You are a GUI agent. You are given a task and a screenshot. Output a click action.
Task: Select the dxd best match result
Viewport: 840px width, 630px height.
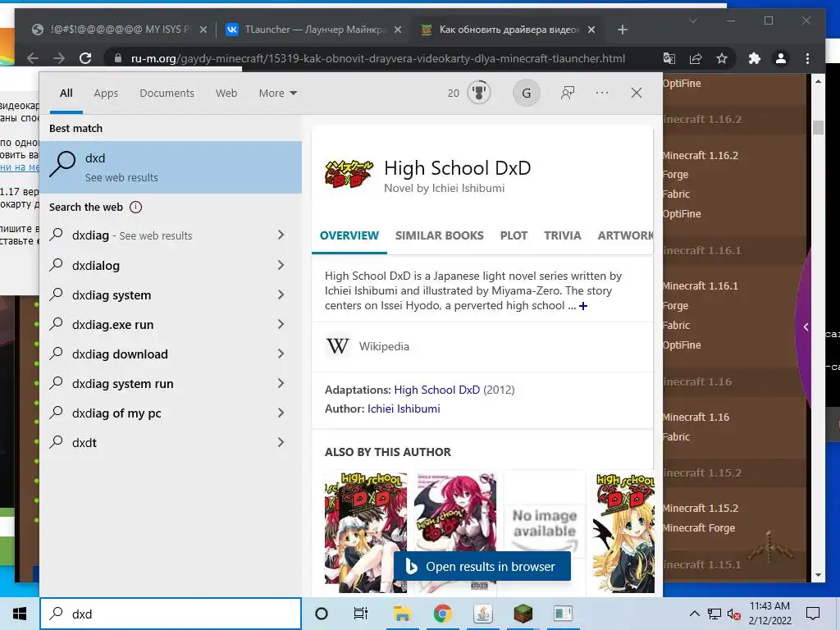171,167
